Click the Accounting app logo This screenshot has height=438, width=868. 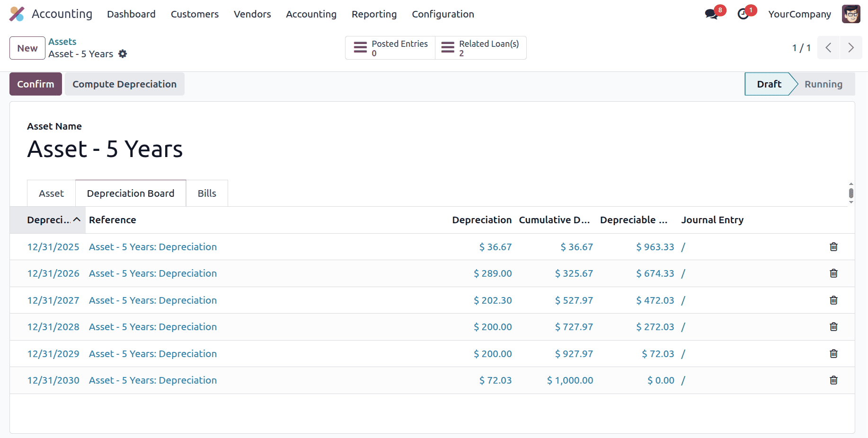click(17, 14)
